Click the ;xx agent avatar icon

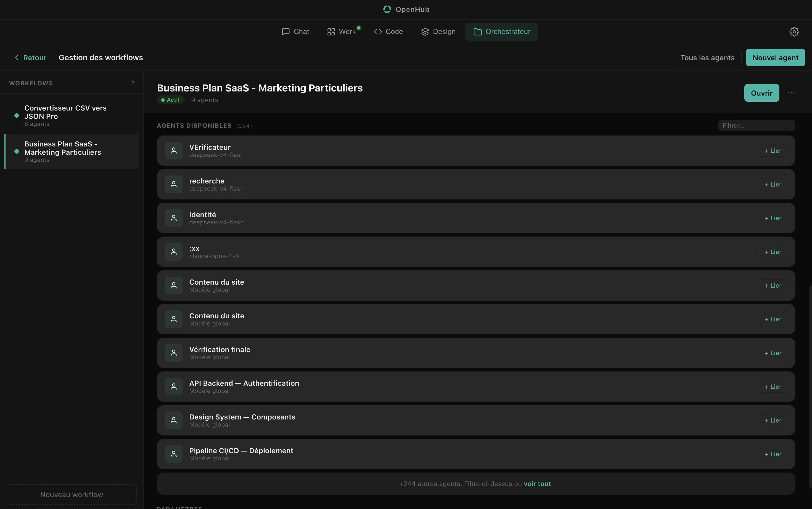[x=173, y=251]
